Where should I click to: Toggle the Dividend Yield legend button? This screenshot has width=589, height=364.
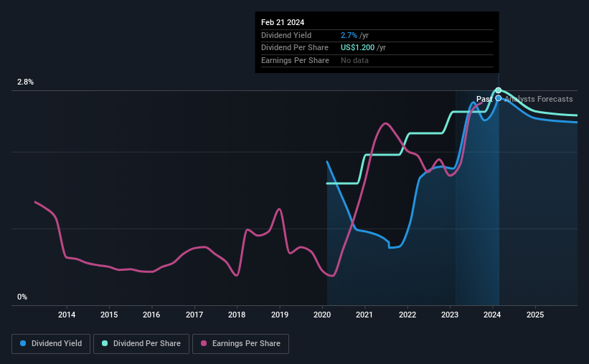tap(51, 344)
